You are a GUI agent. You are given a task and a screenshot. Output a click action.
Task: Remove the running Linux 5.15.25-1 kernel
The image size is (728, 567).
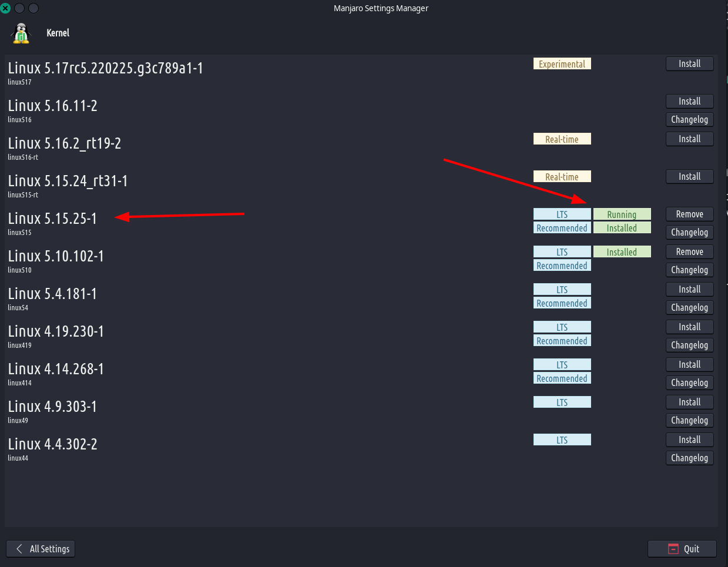[x=690, y=214]
